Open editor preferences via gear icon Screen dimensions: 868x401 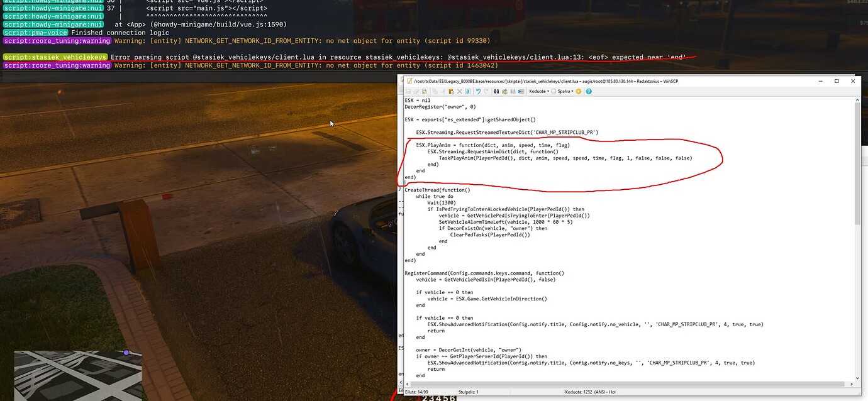coord(579,91)
